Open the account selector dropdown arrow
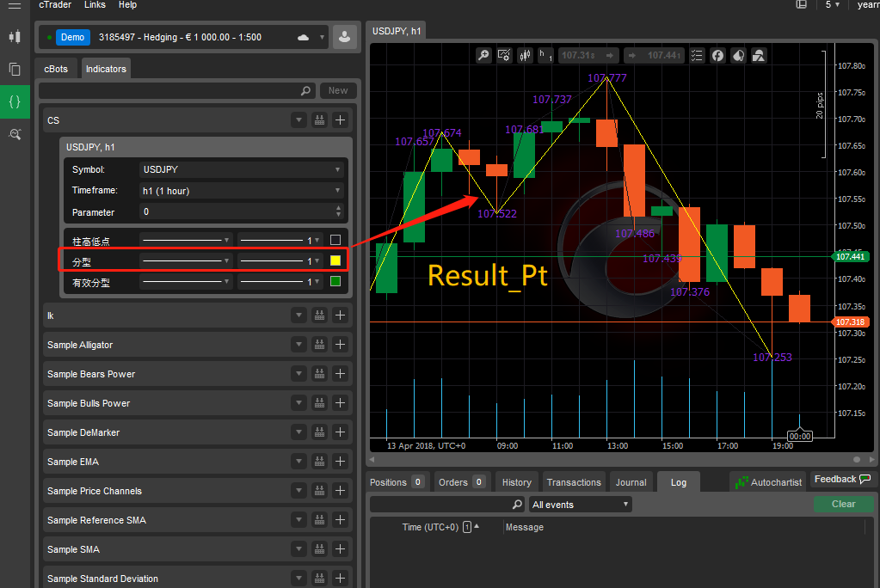Image resolution: width=880 pixels, height=588 pixels. coord(322,38)
